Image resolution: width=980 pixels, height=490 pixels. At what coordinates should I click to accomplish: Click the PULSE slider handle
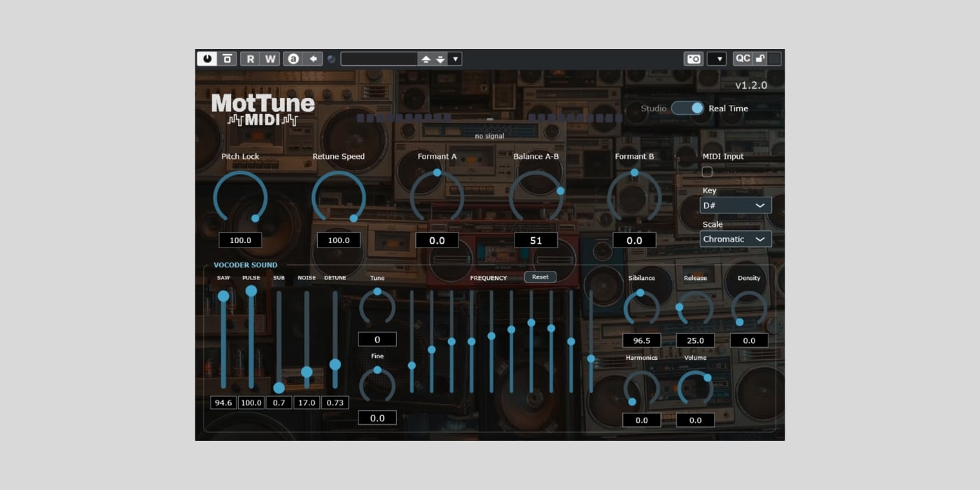(251, 290)
